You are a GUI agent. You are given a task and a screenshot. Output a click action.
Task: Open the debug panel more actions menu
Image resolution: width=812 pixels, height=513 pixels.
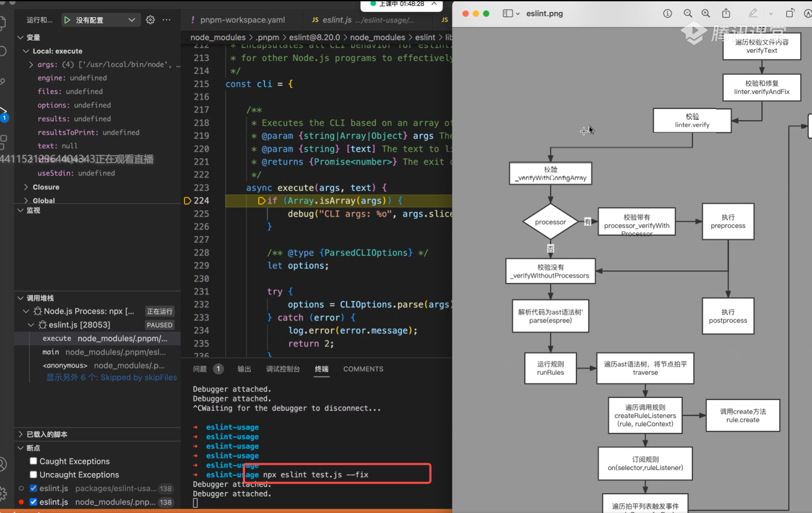point(167,20)
